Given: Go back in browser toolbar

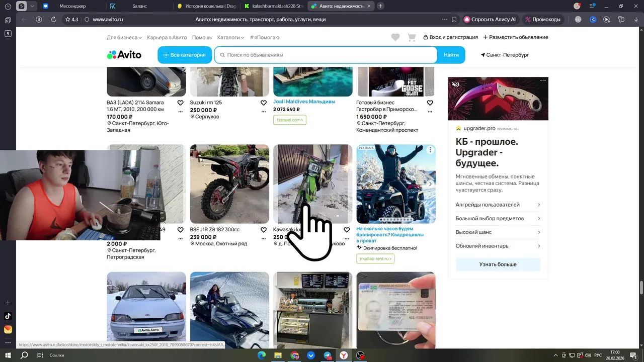Looking at the screenshot, I should coord(24,20).
